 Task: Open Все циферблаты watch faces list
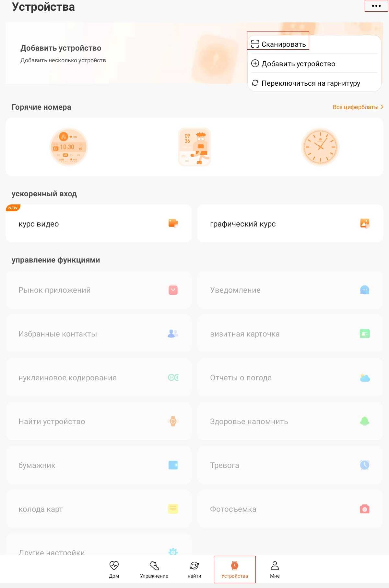tap(358, 107)
